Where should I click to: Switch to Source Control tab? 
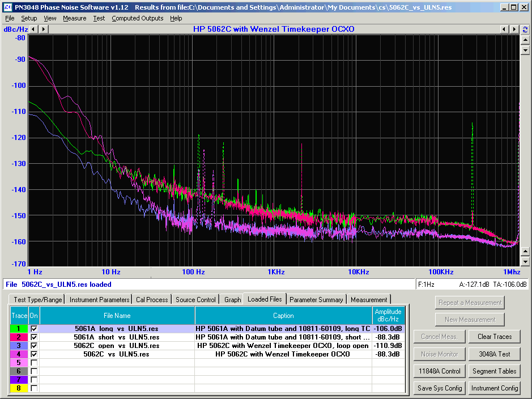(x=195, y=300)
